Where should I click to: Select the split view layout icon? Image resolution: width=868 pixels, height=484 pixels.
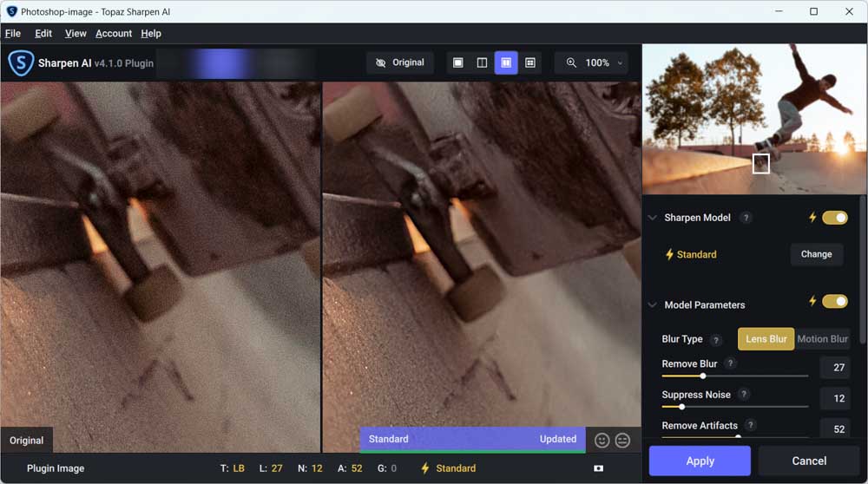coord(482,62)
